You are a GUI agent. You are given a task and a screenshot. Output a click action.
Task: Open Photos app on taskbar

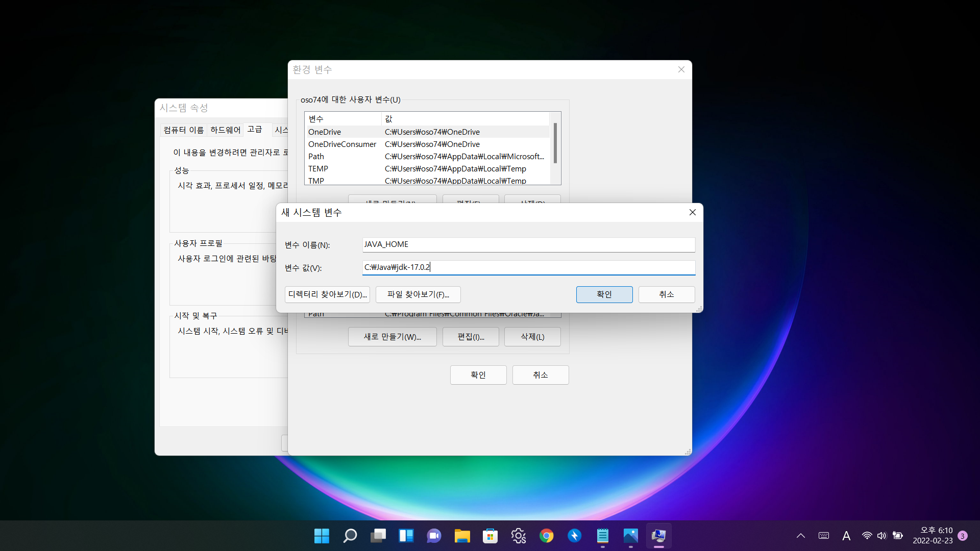tap(630, 536)
